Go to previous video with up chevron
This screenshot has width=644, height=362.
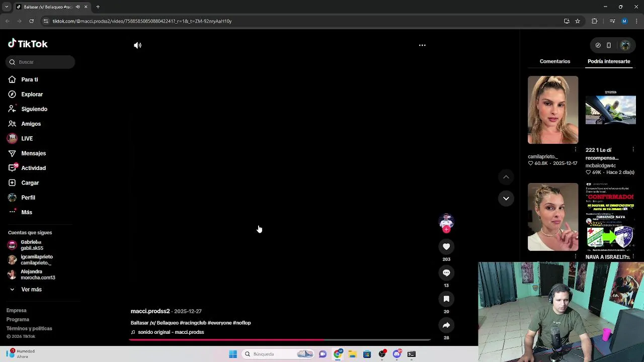[506, 177]
